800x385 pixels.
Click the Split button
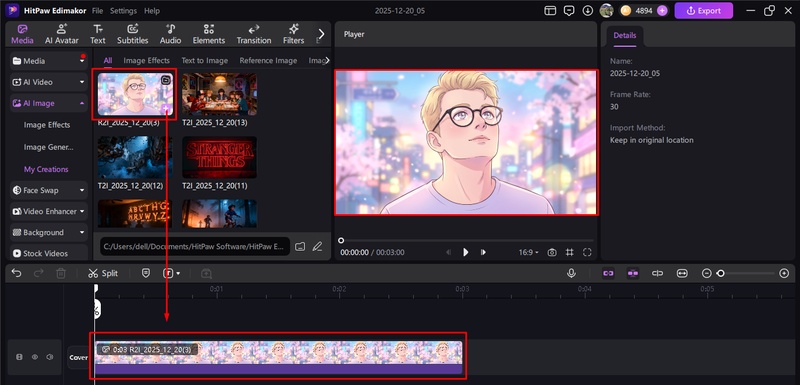[103, 273]
